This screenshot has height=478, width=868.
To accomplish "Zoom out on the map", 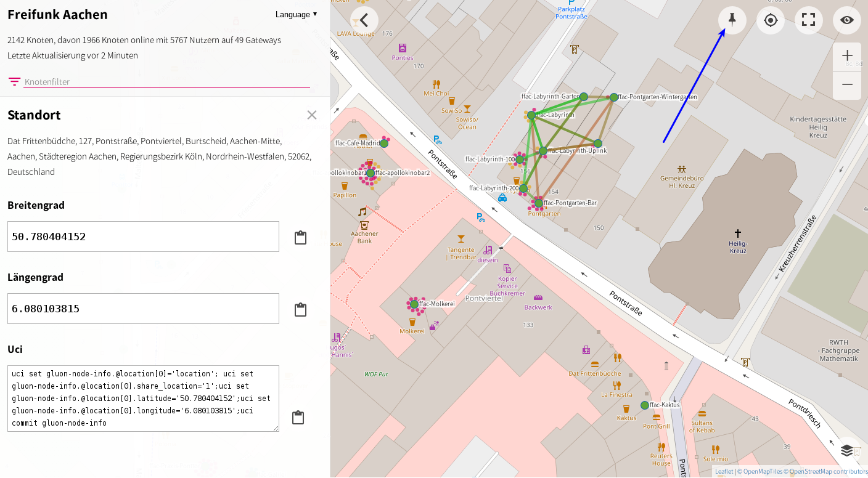I will [x=847, y=85].
